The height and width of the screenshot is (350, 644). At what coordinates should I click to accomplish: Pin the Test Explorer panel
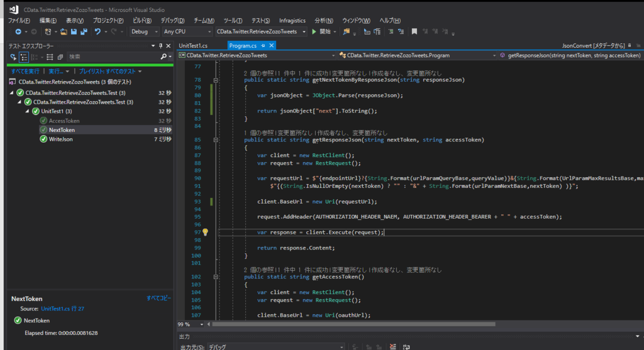click(x=161, y=46)
